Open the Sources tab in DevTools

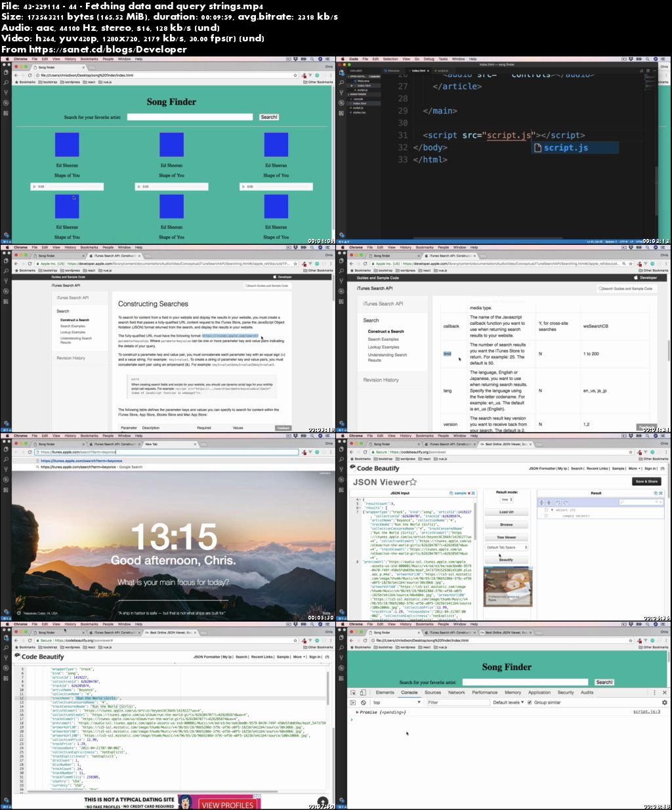[x=432, y=693]
